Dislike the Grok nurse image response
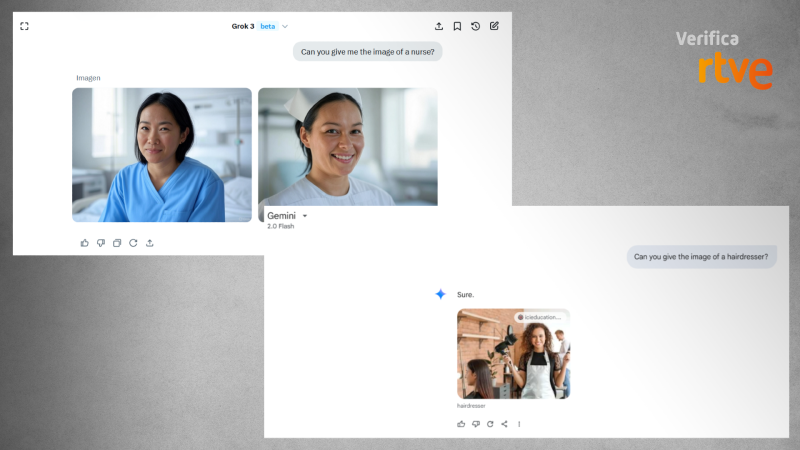800x450 pixels. tap(101, 243)
